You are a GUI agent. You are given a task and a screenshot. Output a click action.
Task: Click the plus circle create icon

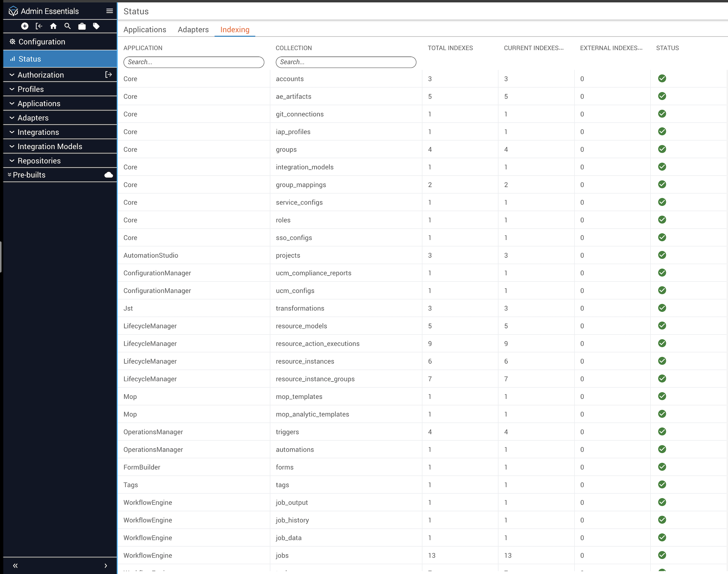pos(24,26)
